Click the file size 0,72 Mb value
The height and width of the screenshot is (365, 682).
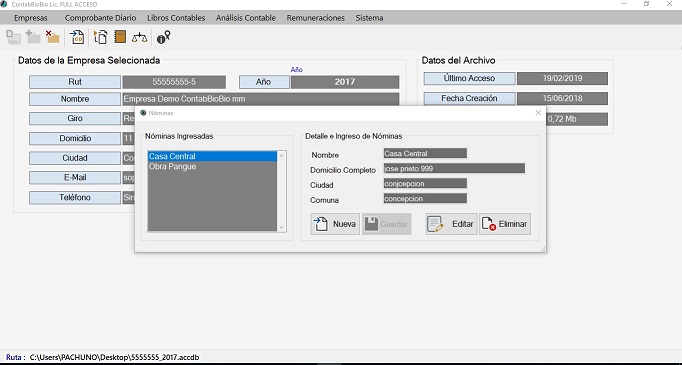577,119
